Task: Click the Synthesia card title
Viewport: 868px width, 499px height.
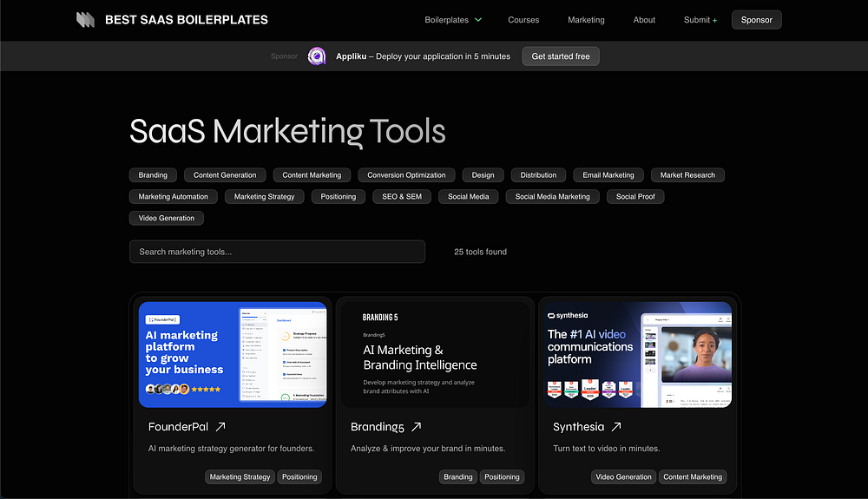Action: pyautogui.click(x=578, y=426)
